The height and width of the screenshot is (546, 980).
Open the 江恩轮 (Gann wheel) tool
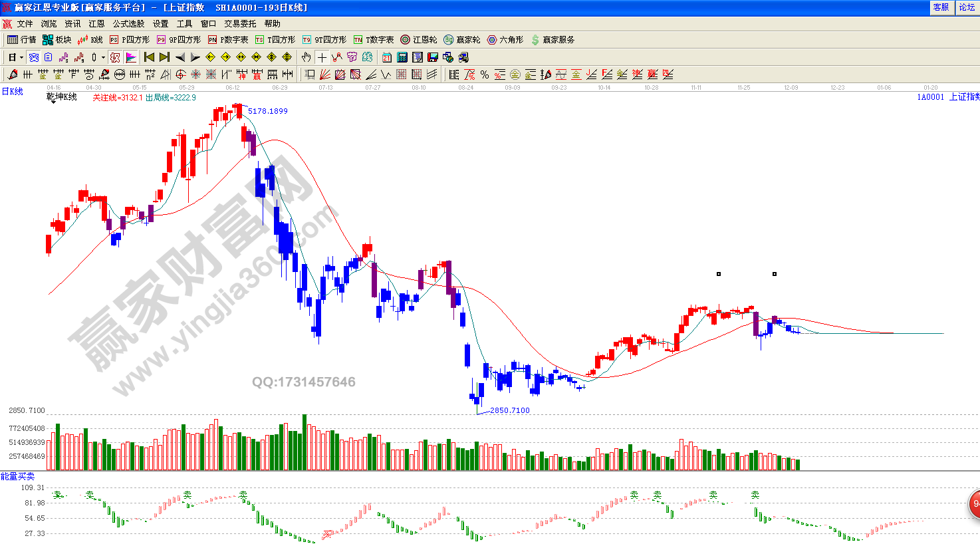[x=419, y=40]
